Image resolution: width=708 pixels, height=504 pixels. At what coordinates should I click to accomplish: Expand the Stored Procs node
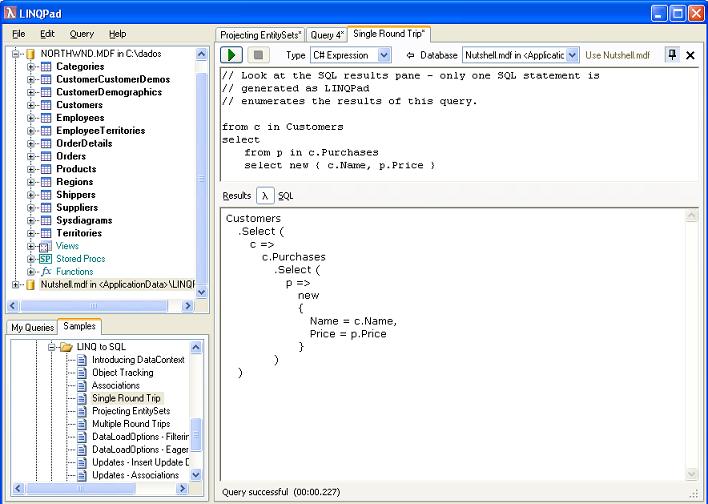pos(31,259)
